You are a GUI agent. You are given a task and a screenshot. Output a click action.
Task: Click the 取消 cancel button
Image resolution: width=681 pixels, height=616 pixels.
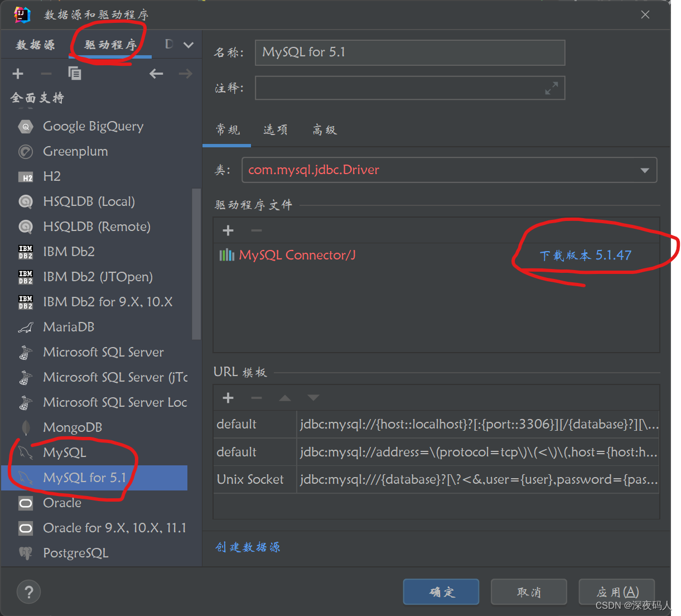pyautogui.click(x=529, y=592)
